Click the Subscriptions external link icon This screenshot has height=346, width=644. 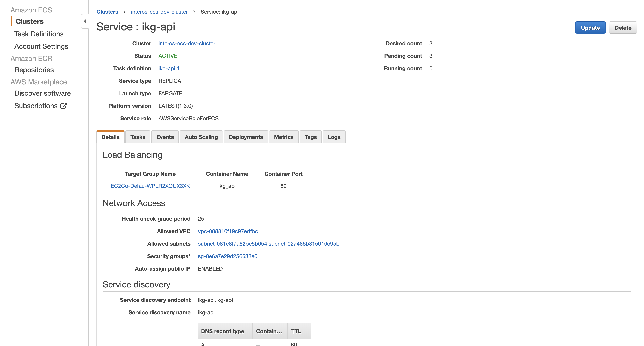pyautogui.click(x=64, y=106)
